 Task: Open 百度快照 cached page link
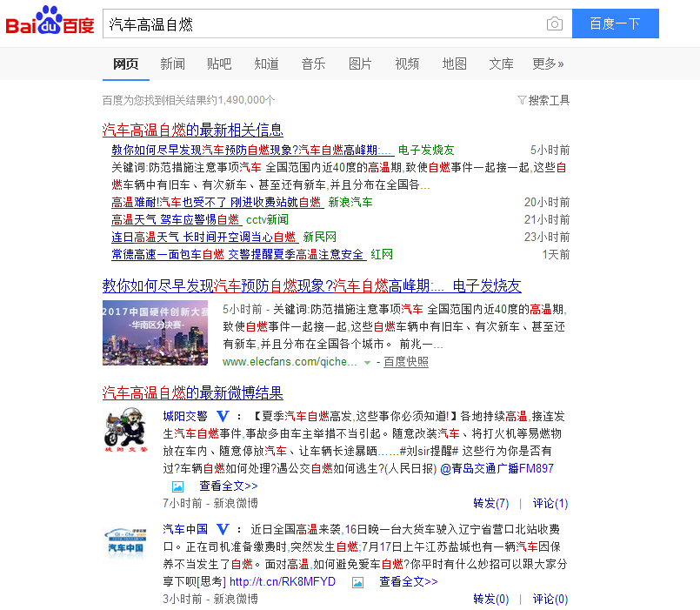click(406, 362)
